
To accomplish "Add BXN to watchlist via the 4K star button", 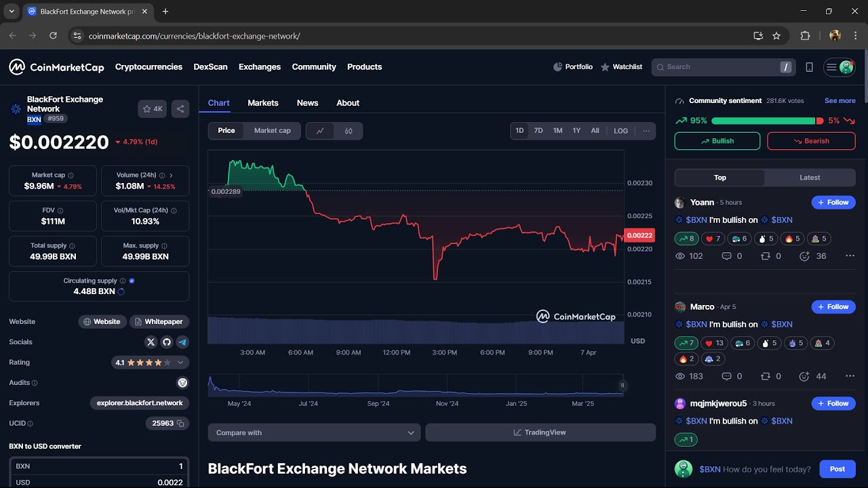I will pyautogui.click(x=153, y=108).
